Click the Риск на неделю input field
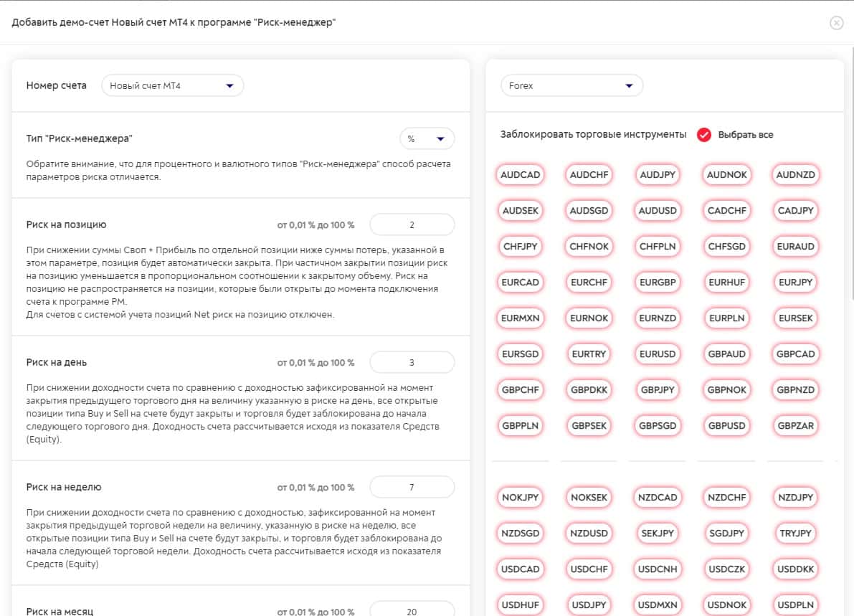The height and width of the screenshot is (616, 854). click(x=412, y=488)
